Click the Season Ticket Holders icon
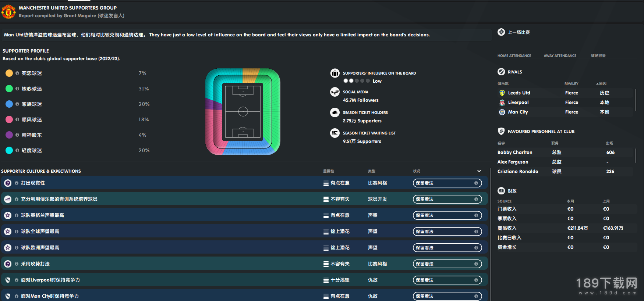Screen dimensions: 644x301 click(335, 112)
